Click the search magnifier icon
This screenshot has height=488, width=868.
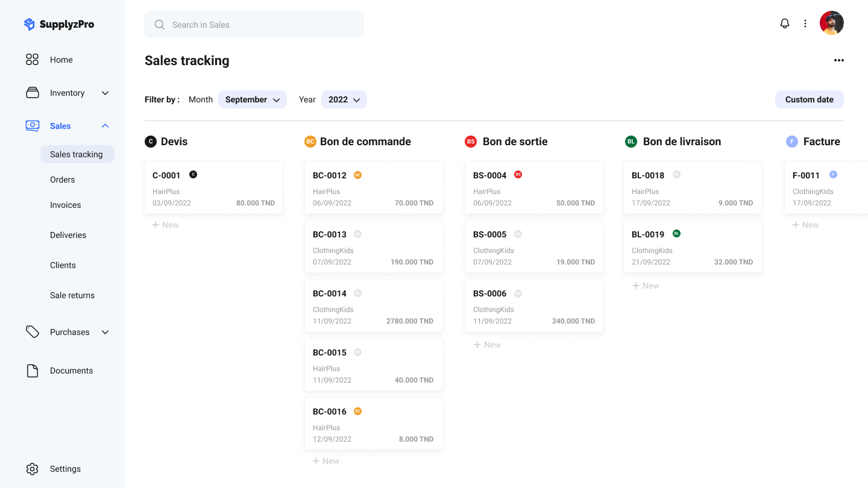coord(159,24)
